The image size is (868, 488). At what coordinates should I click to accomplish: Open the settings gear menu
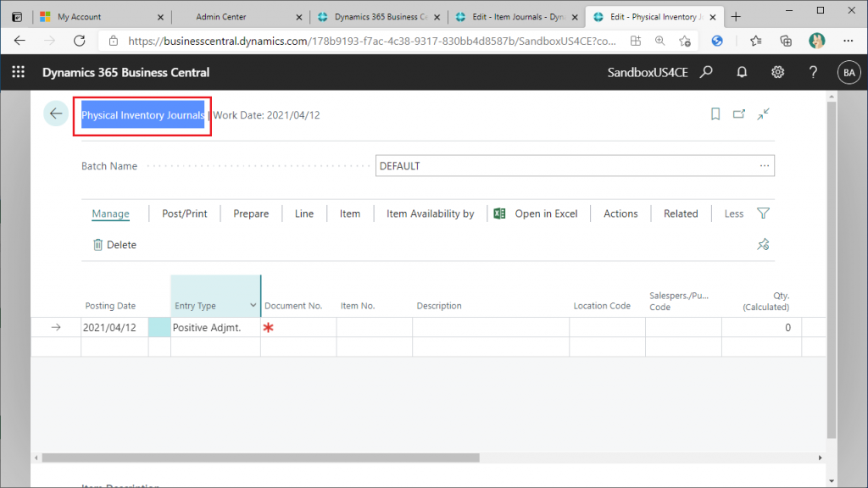(x=778, y=72)
